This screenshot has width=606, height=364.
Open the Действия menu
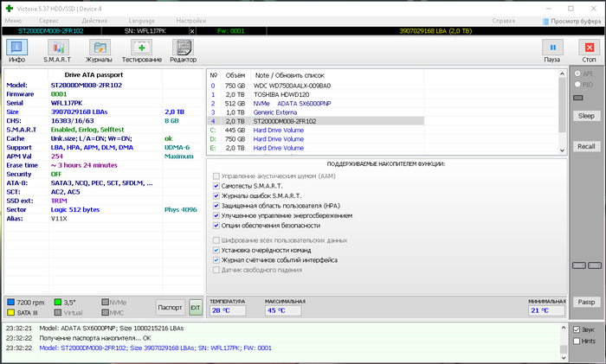[94, 21]
